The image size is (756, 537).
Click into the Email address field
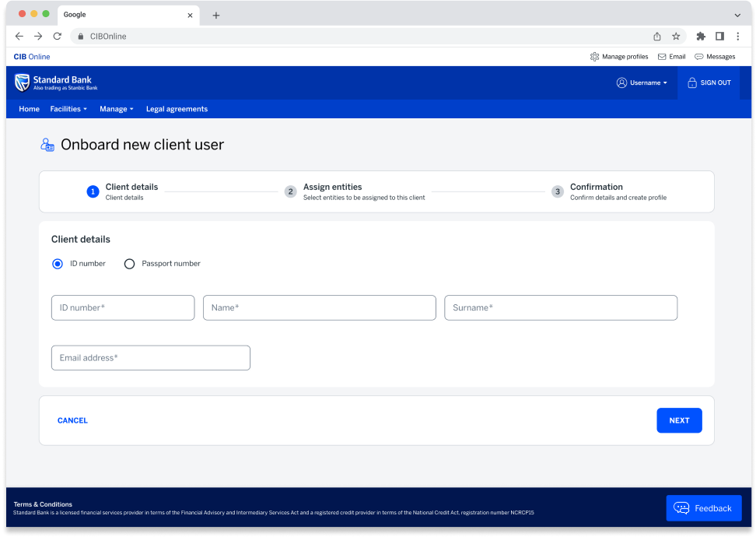click(x=151, y=358)
